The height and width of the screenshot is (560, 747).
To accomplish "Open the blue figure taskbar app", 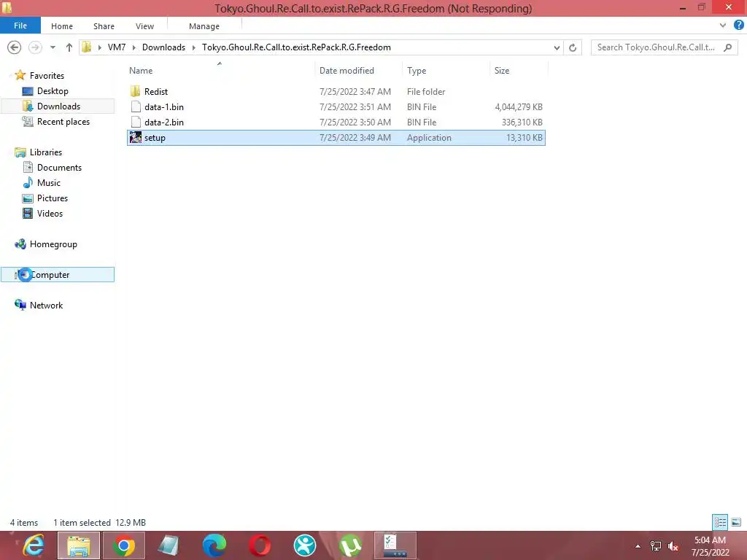I will point(305,545).
